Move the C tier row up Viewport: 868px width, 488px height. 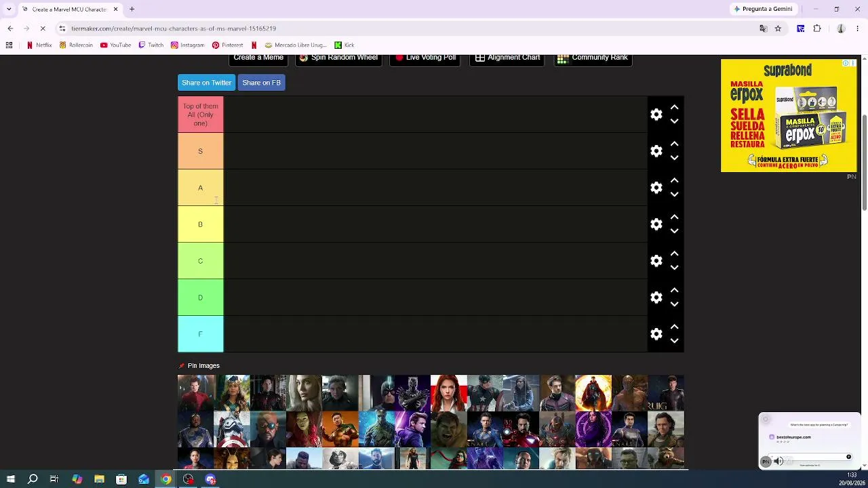674,253
